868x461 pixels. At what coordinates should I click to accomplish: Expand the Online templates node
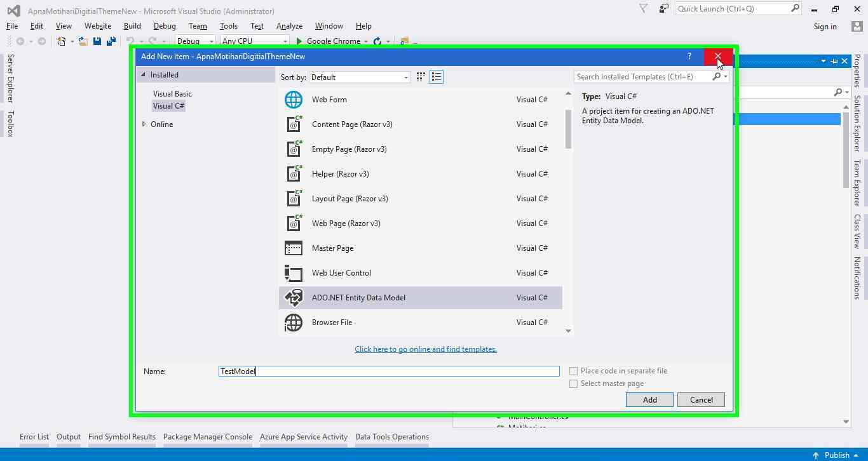coord(144,124)
